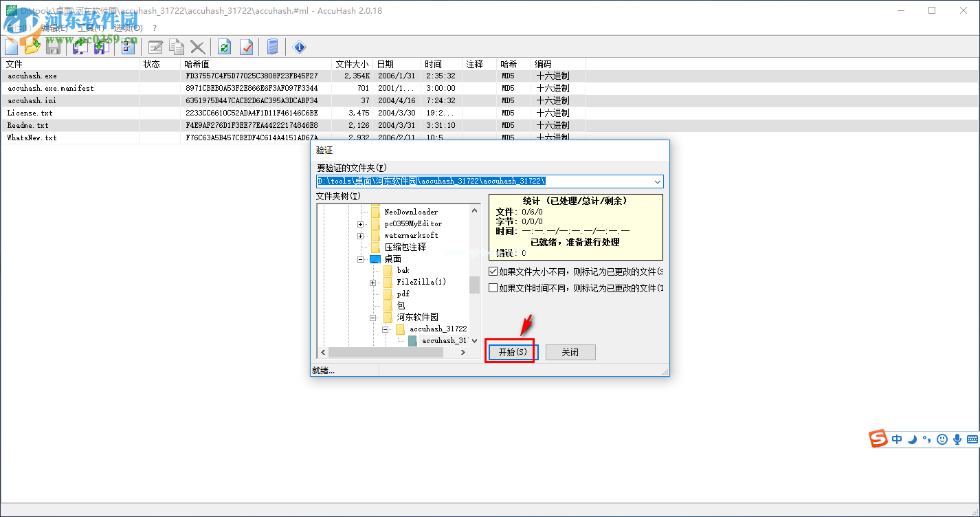Click the soft keyboard icon in IME bar
Viewport: 980px width, 517px height.
972,439
